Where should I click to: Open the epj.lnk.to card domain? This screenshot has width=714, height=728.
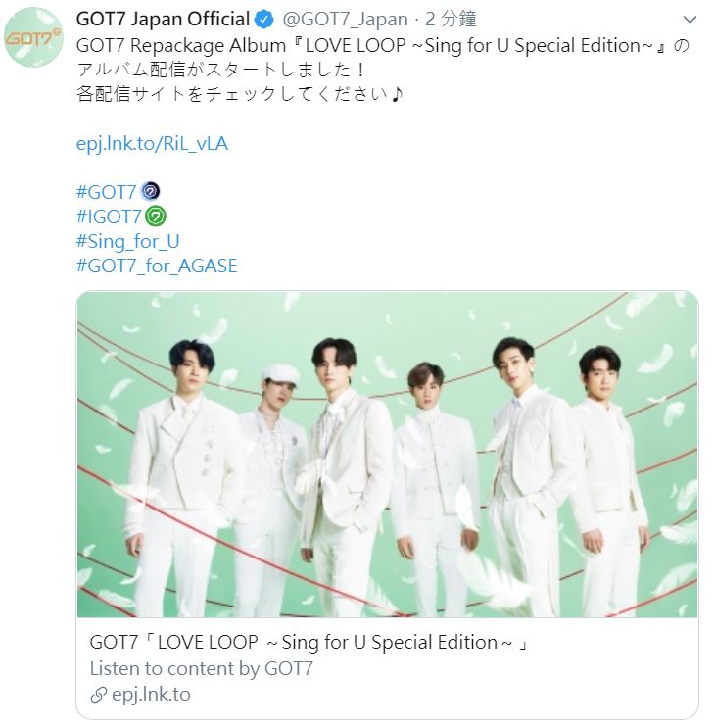151,695
